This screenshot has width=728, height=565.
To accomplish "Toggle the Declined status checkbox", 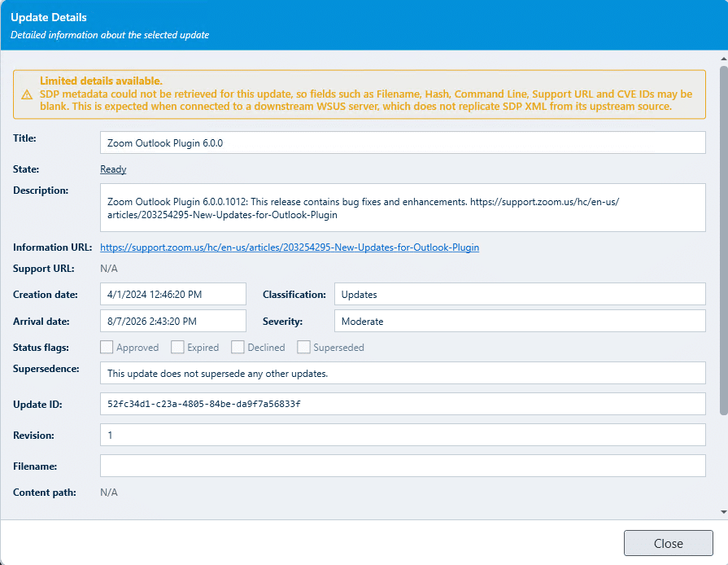I will click(x=238, y=347).
